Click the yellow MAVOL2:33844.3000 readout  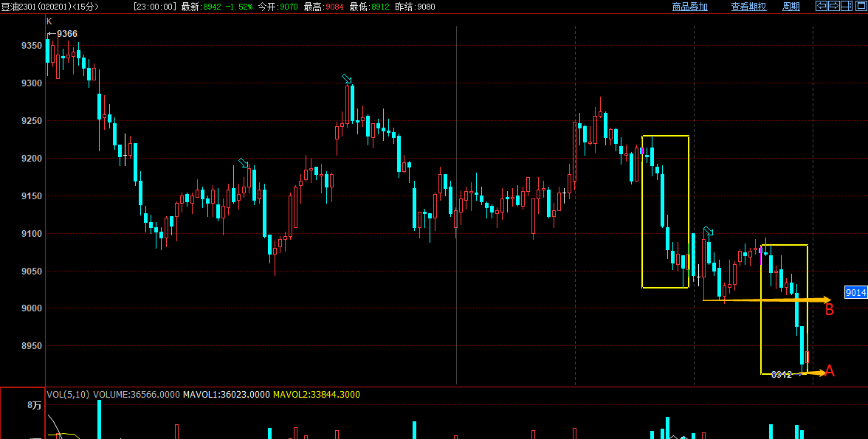pos(317,395)
